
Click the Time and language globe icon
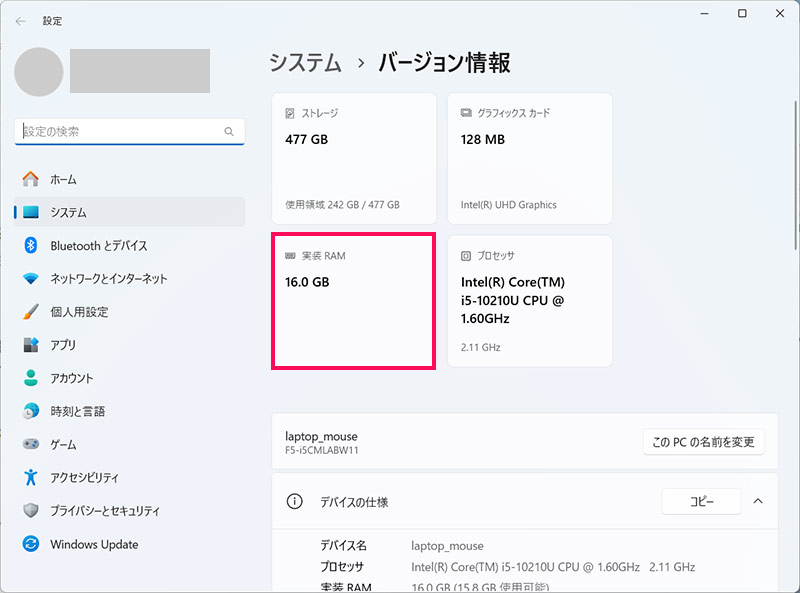[x=31, y=411]
